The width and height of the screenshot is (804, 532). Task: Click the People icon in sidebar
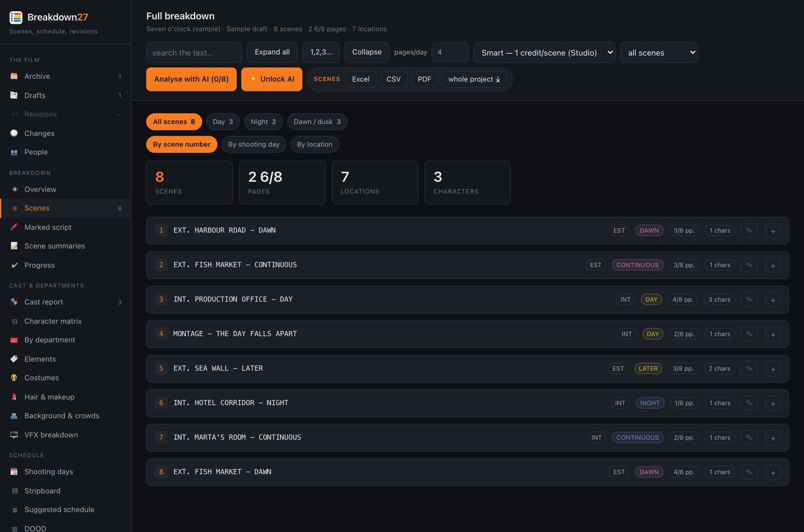click(14, 152)
